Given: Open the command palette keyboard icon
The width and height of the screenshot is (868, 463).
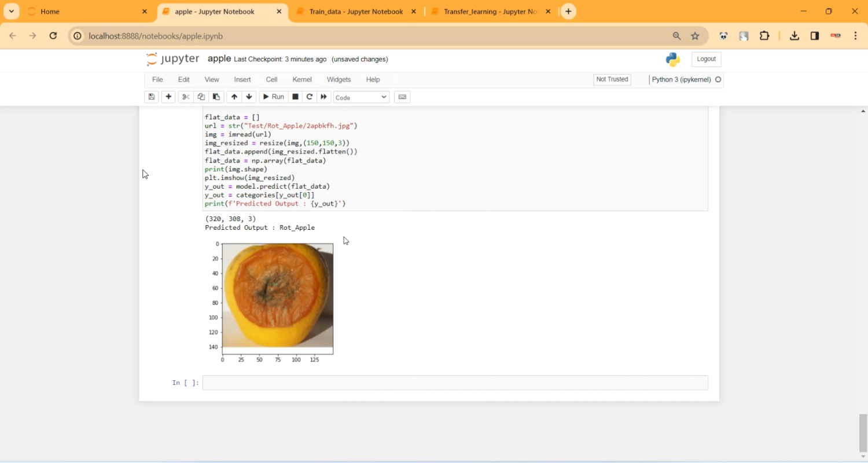Looking at the screenshot, I should click(402, 97).
